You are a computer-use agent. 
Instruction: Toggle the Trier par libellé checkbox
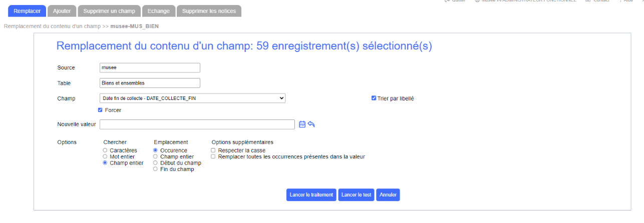[374, 98]
